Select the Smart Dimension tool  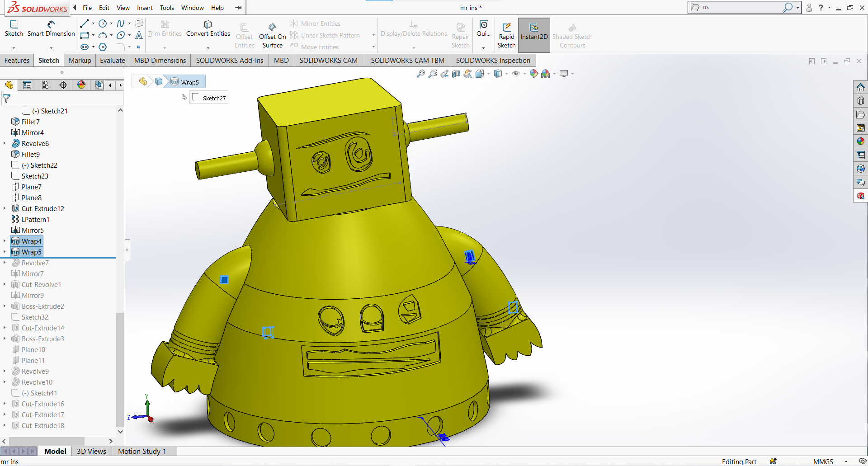click(51, 28)
